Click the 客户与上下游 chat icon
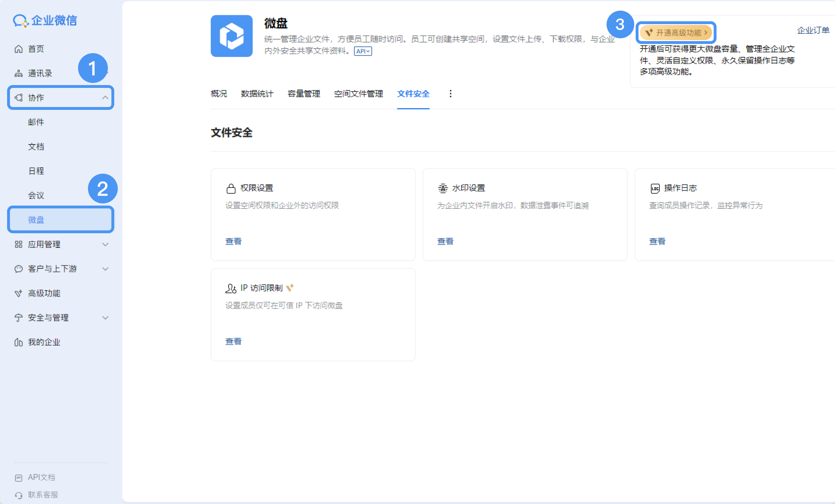This screenshot has width=835, height=504. click(18, 269)
